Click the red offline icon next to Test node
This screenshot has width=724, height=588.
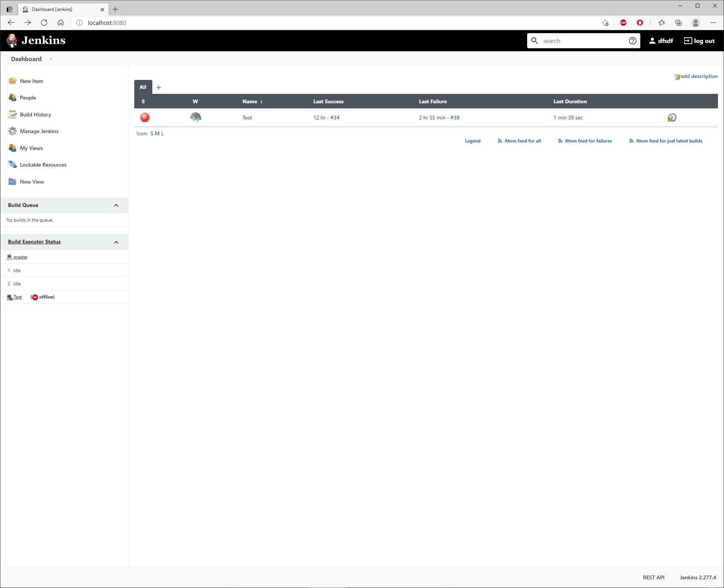(x=35, y=297)
